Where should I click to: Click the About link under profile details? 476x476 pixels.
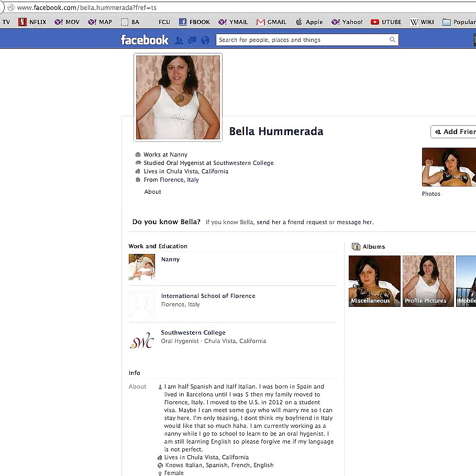point(152,192)
